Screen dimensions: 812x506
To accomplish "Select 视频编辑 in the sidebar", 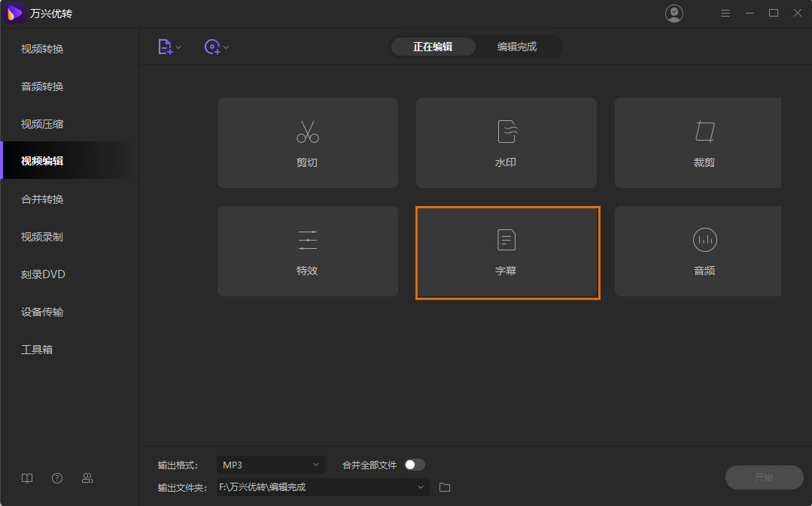I will (69, 161).
